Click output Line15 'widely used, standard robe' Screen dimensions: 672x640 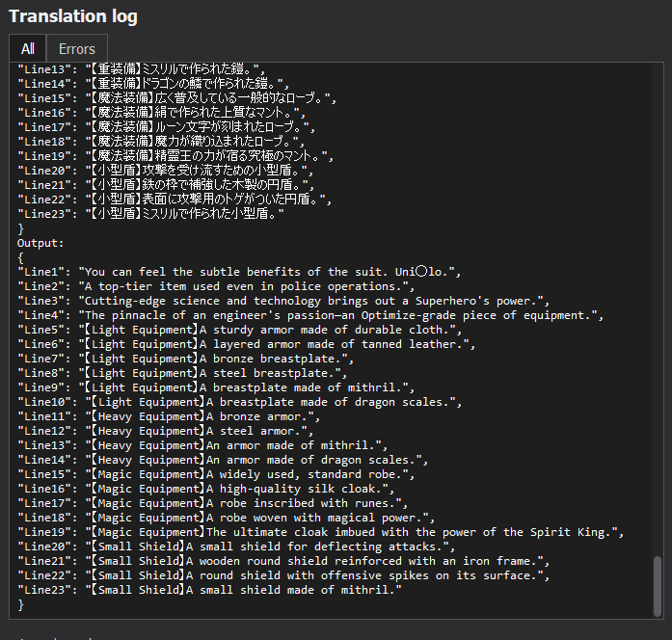coord(216,474)
